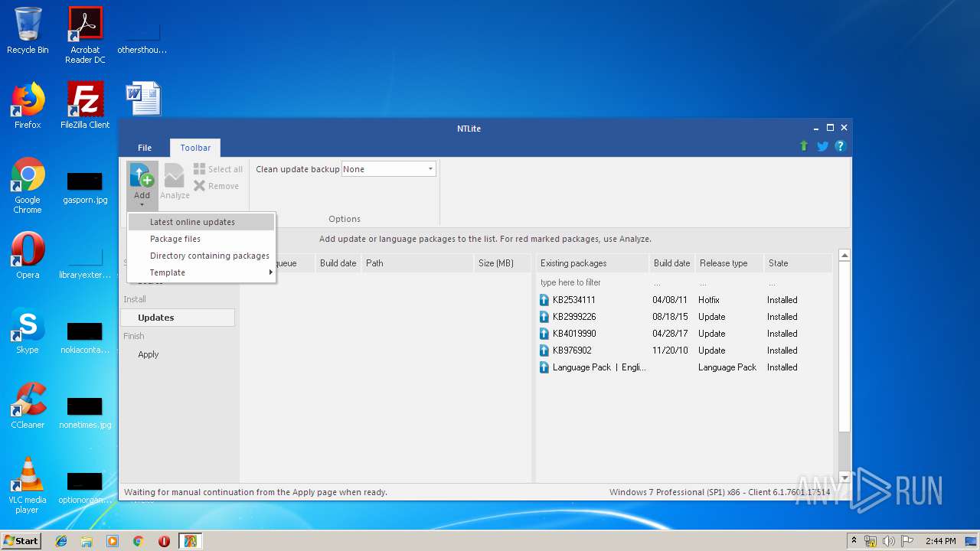Open Internet Explorer from taskbar
This screenshot has width=980, height=551.
point(61,541)
